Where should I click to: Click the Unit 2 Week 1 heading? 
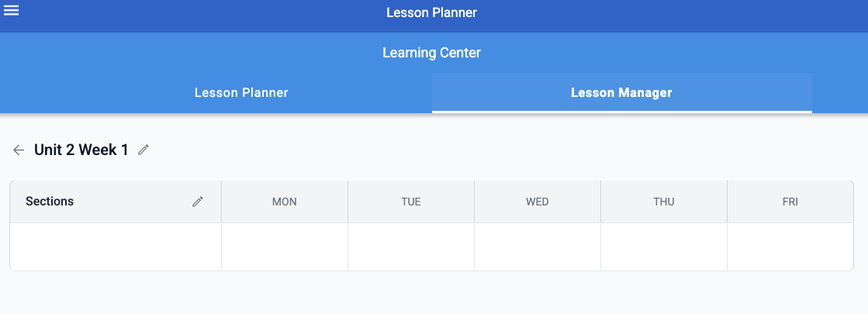pyautogui.click(x=81, y=150)
